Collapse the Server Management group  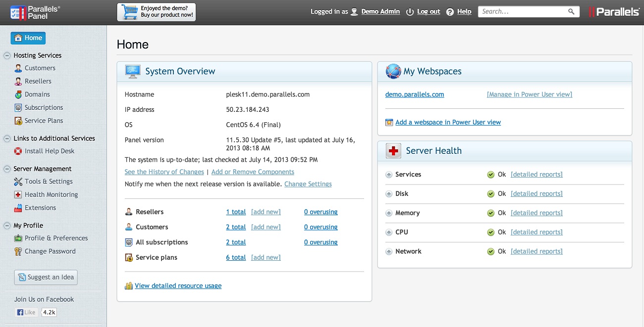coord(7,169)
